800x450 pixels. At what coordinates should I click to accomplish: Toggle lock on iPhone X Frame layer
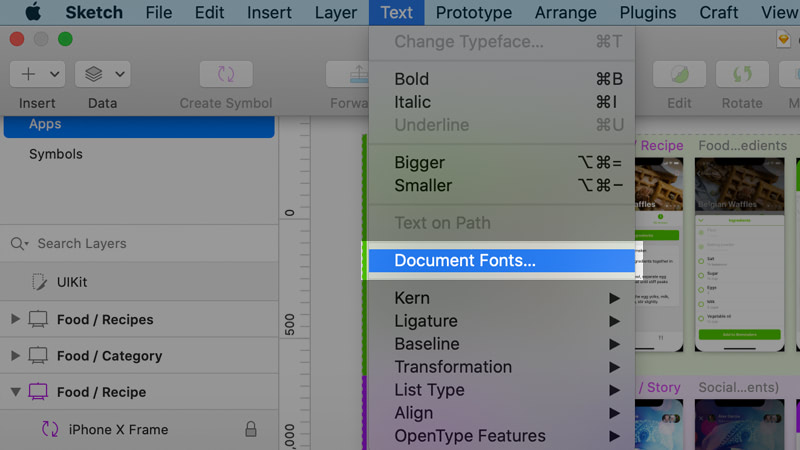coord(251,429)
